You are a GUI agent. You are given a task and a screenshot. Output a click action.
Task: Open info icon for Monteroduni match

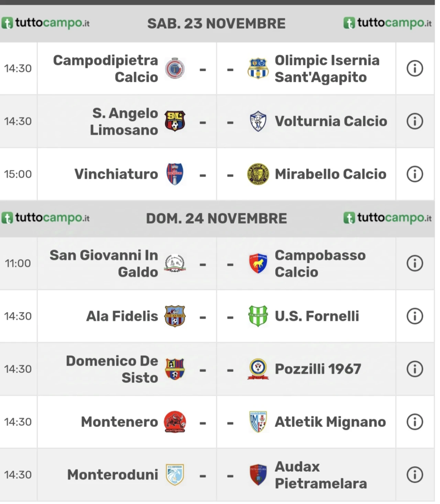415,475
